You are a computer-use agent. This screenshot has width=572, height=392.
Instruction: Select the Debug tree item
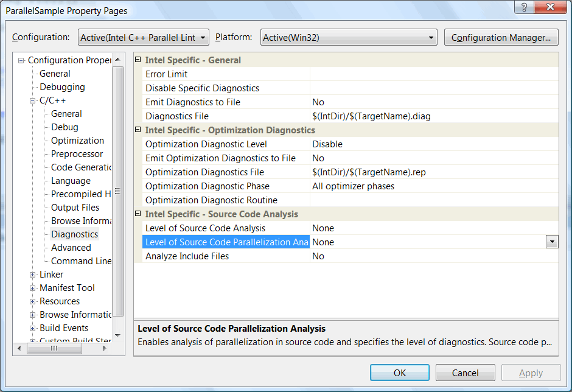coord(65,127)
